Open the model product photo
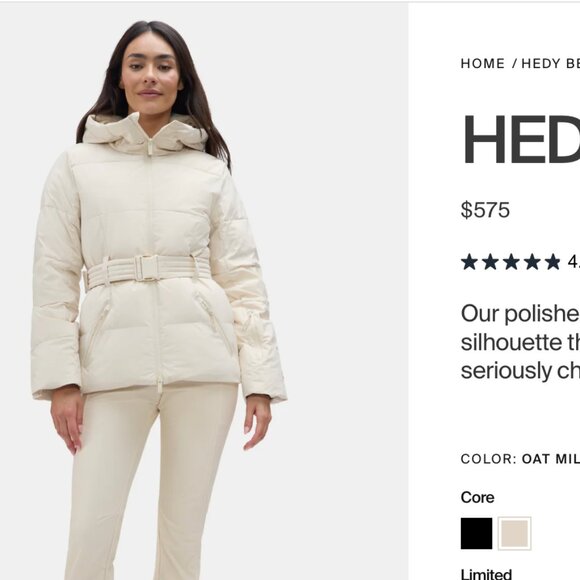This screenshot has height=580, width=580. [204, 291]
